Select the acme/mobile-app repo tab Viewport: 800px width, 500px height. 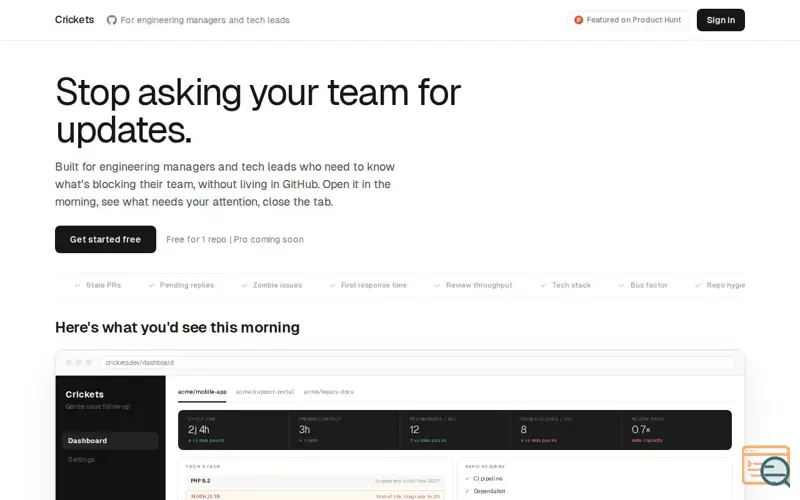[202, 392]
